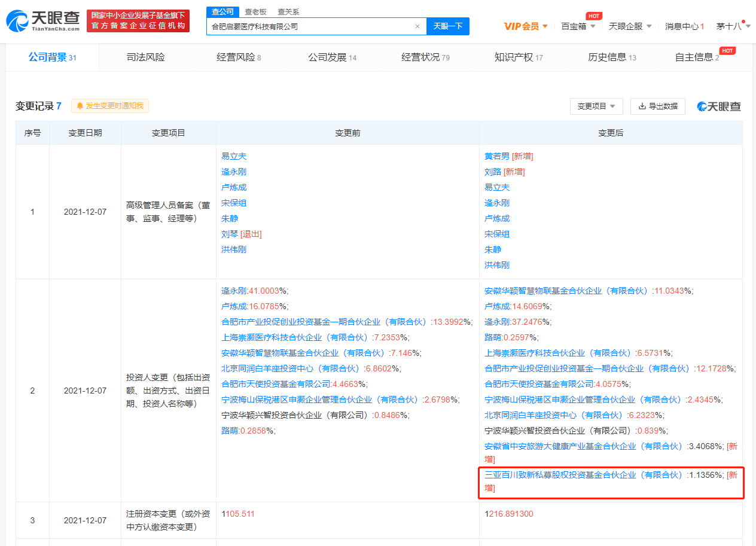Open the 茅十八 user account menu

point(733,26)
